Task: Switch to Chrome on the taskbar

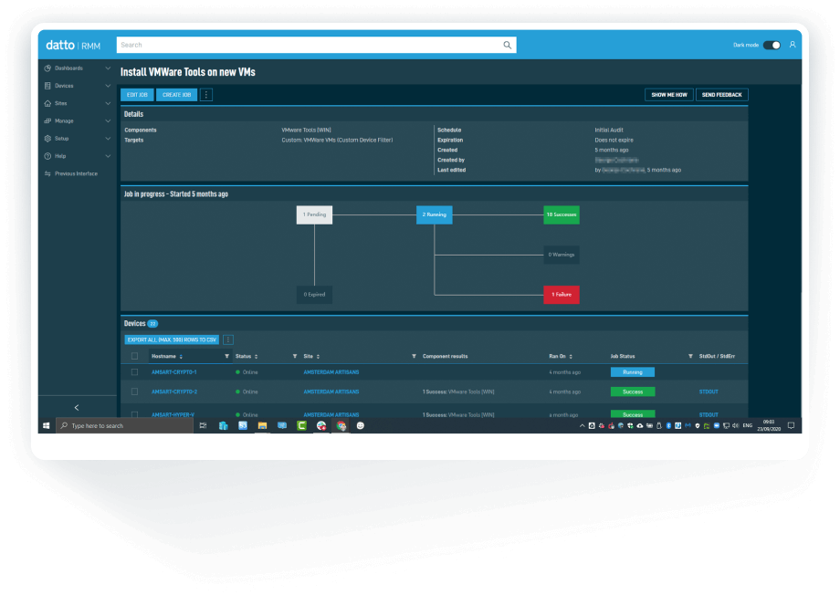Action: pos(341,426)
